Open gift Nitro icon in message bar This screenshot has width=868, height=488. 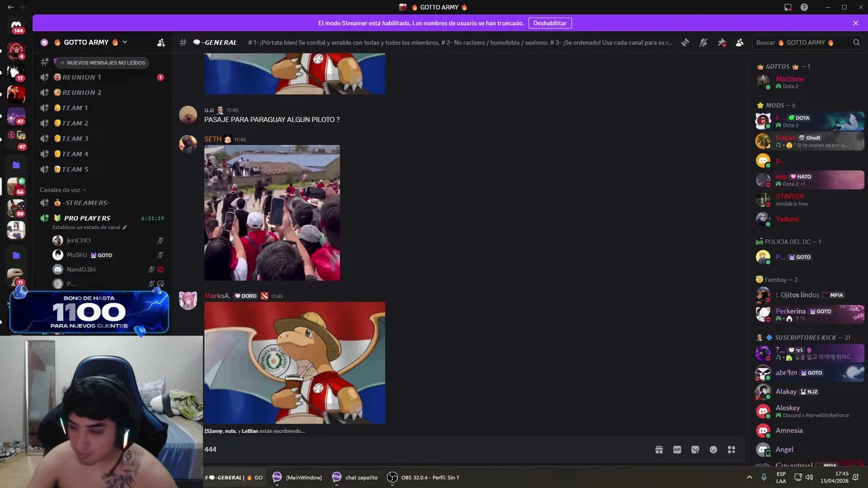[658, 449]
